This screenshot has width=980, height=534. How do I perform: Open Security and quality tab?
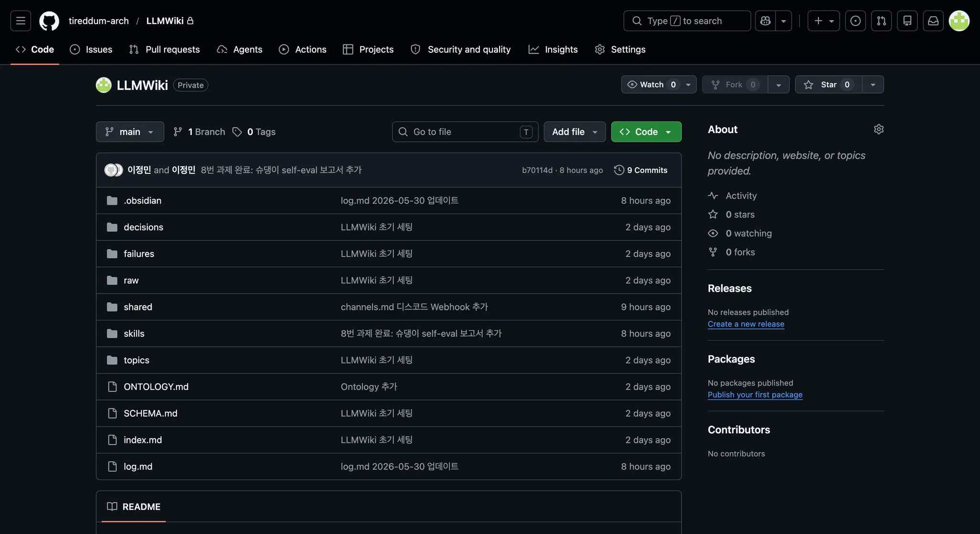pyautogui.click(x=461, y=49)
